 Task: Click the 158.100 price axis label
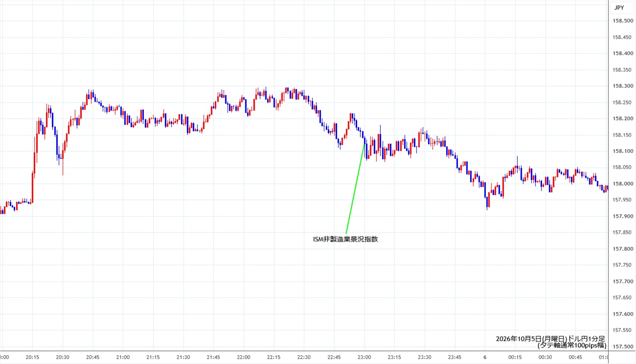click(623, 151)
